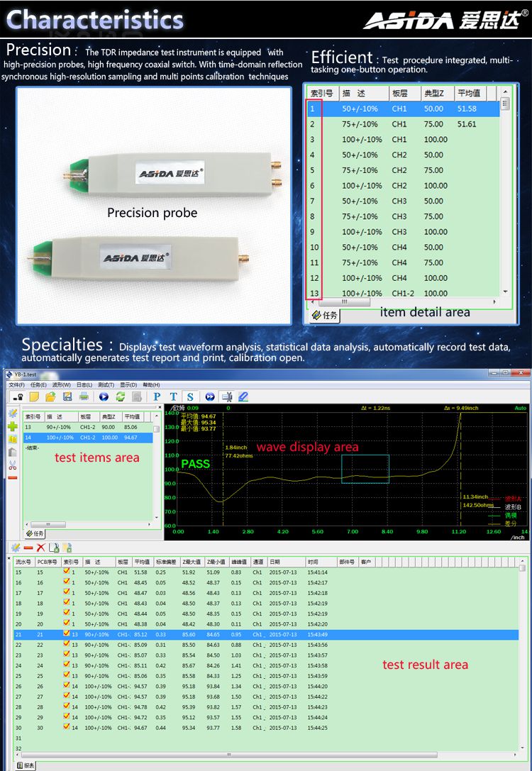The height and width of the screenshot is (771, 532).
Task: Click red X delete icon above results
Action: [x=41, y=548]
